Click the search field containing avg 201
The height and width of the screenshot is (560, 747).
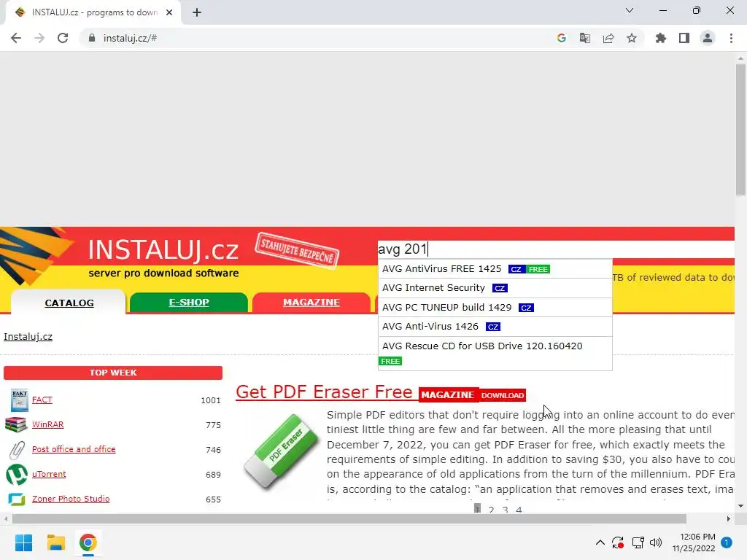[x=555, y=249]
